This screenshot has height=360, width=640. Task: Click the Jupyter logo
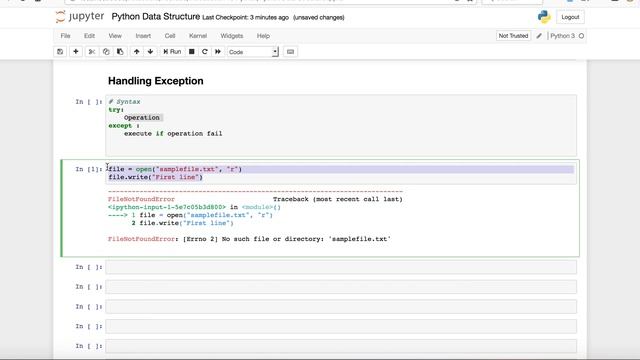coord(80,17)
